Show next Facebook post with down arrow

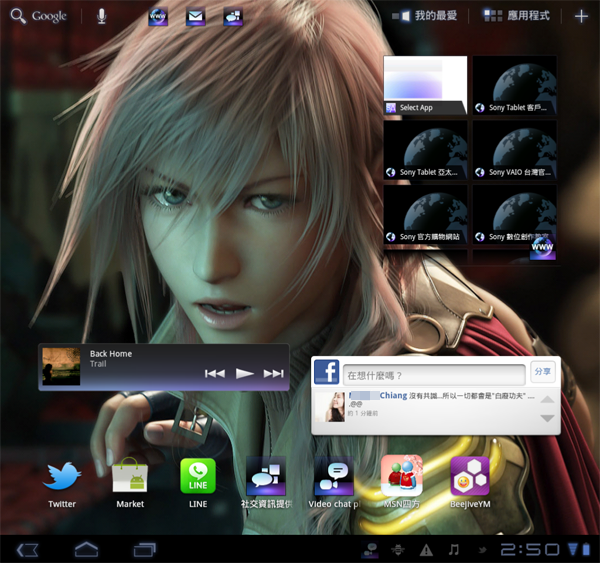tap(547, 418)
